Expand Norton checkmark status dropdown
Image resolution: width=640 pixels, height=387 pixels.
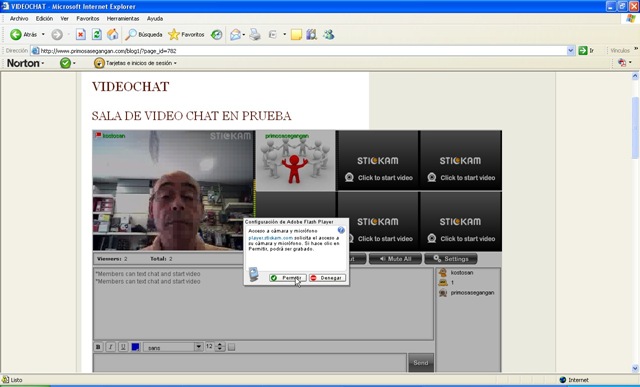tap(74, 63)
